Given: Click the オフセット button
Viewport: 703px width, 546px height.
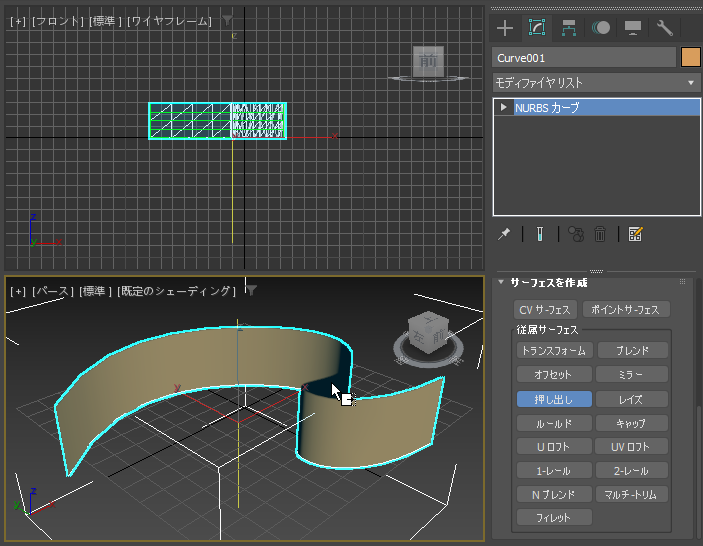Looking at the screenshot, I should (x=554, y=374).
